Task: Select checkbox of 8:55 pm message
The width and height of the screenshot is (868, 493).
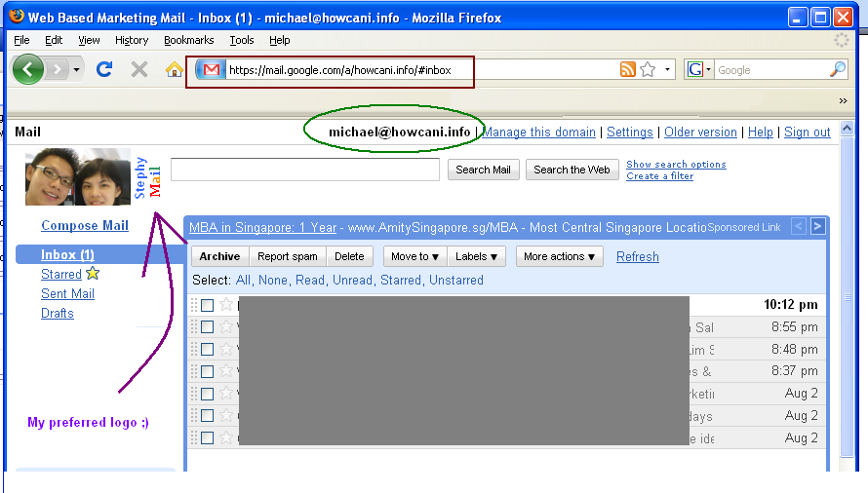Action: click(207, 327)
